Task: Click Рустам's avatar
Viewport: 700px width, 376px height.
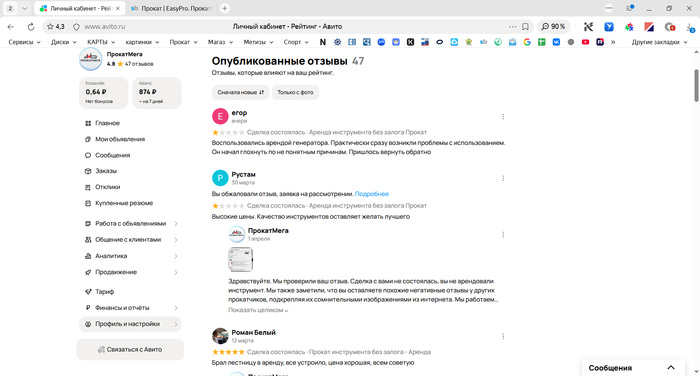Action: point(220,178)
